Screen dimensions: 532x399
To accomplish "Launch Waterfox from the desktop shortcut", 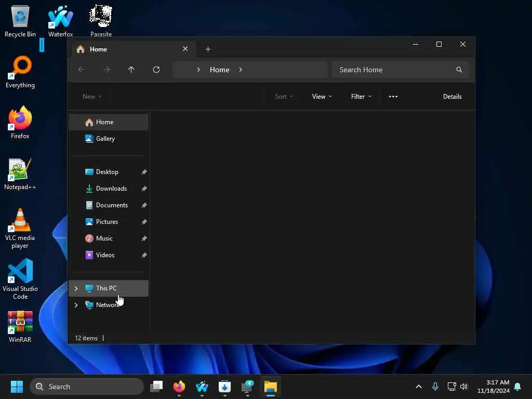I will (60, 21).
